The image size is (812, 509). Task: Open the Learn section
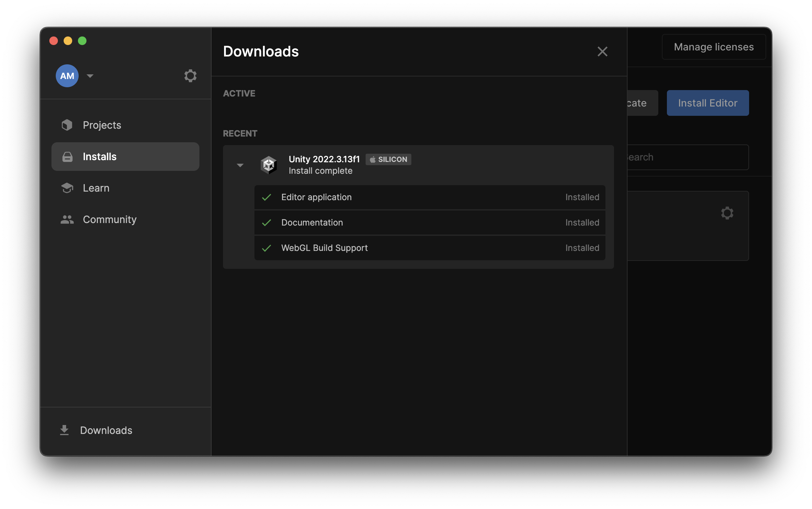[96, 188]
